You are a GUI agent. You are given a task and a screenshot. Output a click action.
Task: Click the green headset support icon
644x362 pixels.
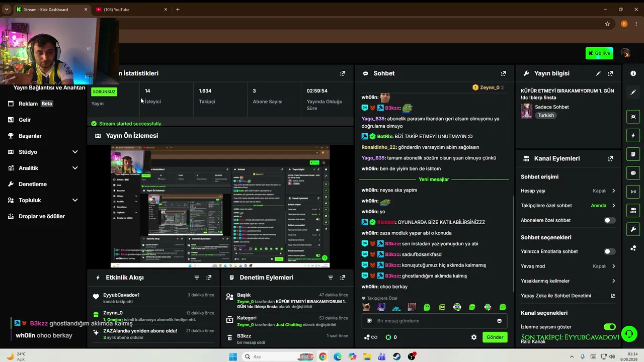point(628,334)
